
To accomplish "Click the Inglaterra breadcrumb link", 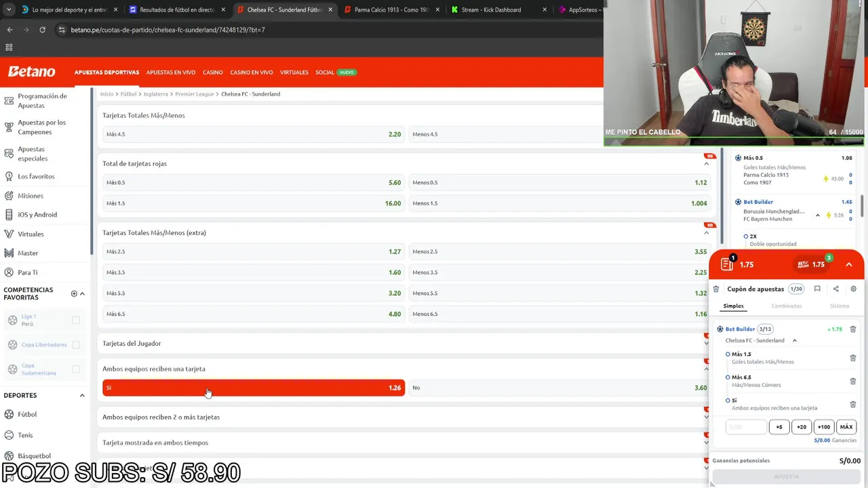I will point(156,94).
